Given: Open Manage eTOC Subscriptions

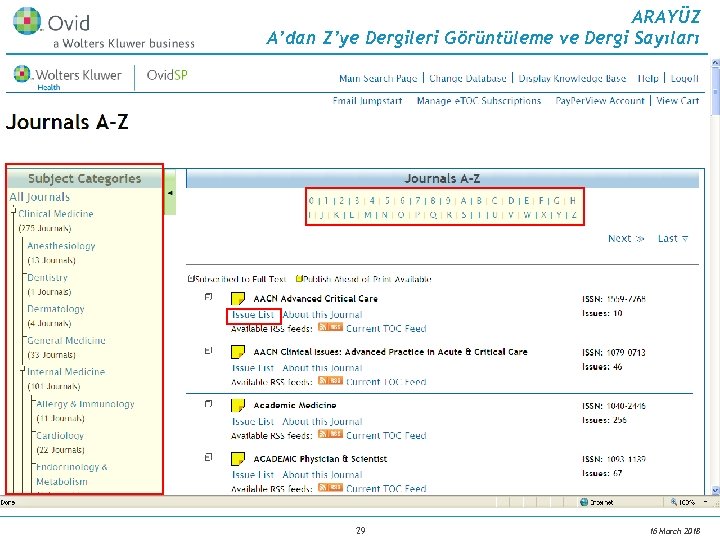Looking at the screenshot, I should click(479, 101).
